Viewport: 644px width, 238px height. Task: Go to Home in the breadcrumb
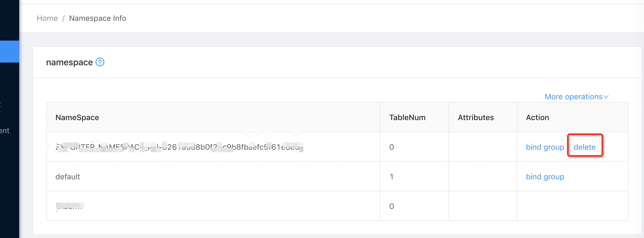tap(47, 18)
